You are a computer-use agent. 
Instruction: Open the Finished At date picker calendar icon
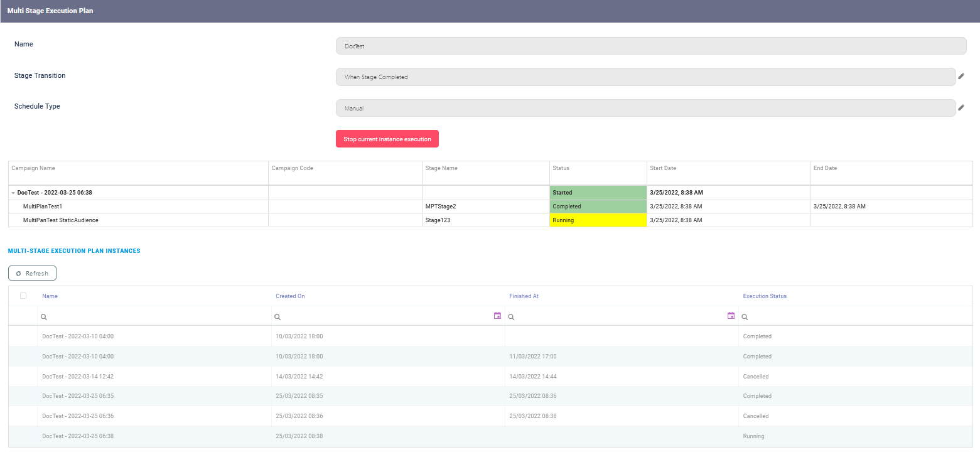(731, 316)
